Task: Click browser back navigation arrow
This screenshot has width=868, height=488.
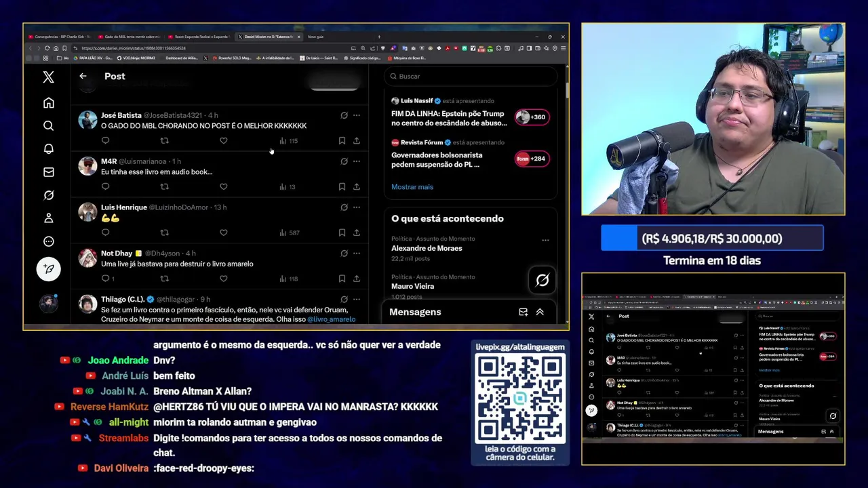Action: coord(31,48)
